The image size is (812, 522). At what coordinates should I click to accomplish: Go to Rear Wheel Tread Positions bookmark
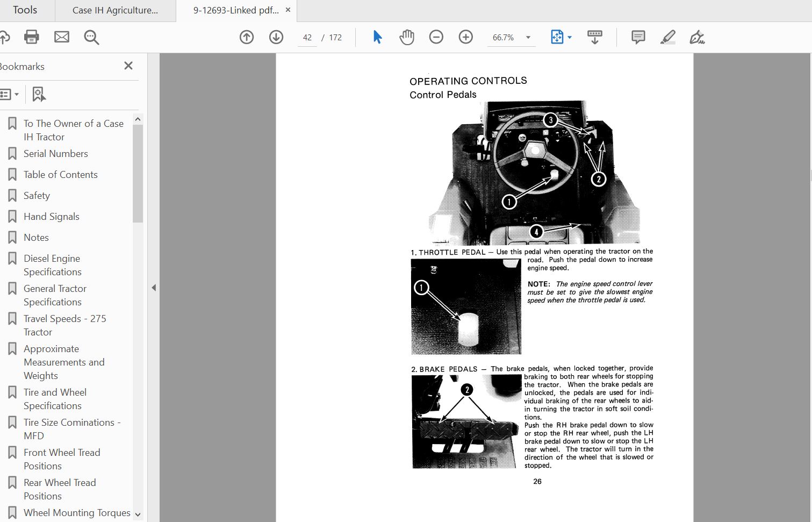coord(60,489)
